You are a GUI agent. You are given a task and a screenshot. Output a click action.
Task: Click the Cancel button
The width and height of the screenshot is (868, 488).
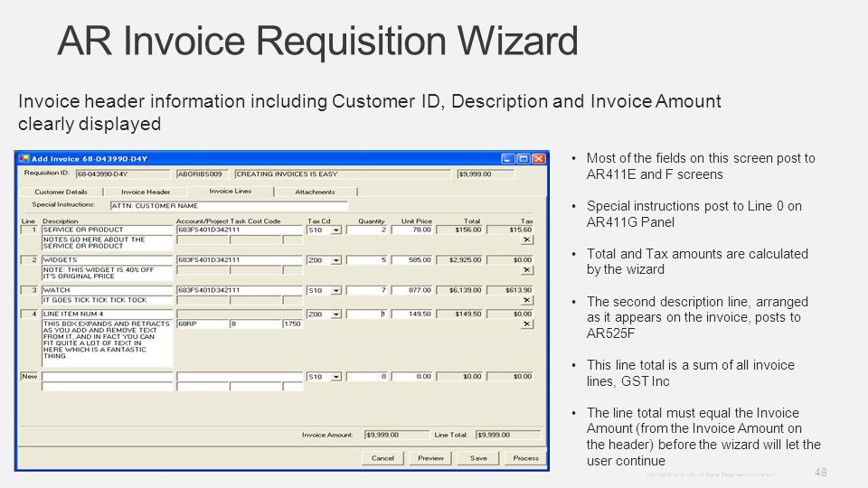[382, 458]
